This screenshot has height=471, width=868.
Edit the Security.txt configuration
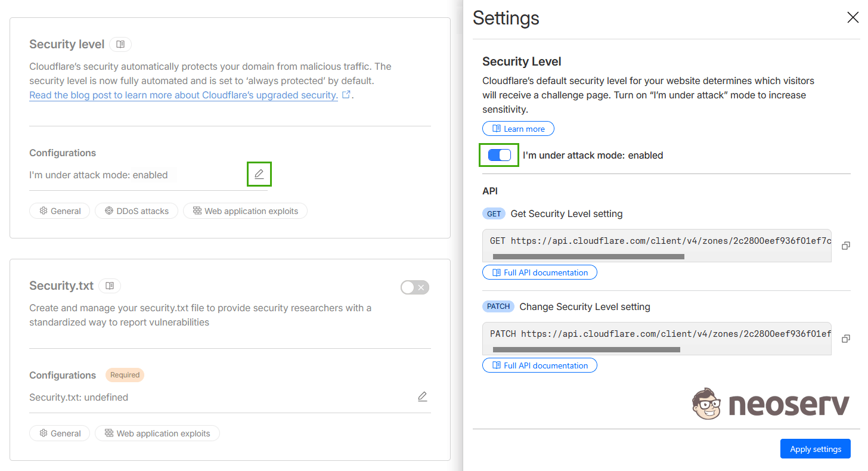pos(423,396)
